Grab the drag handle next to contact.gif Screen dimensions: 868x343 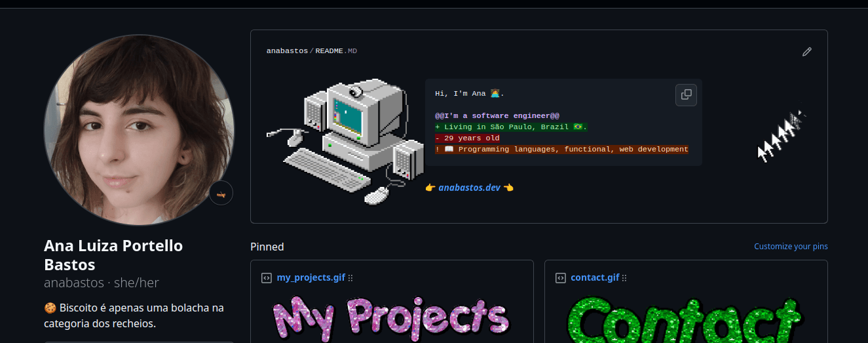[625, 277]
